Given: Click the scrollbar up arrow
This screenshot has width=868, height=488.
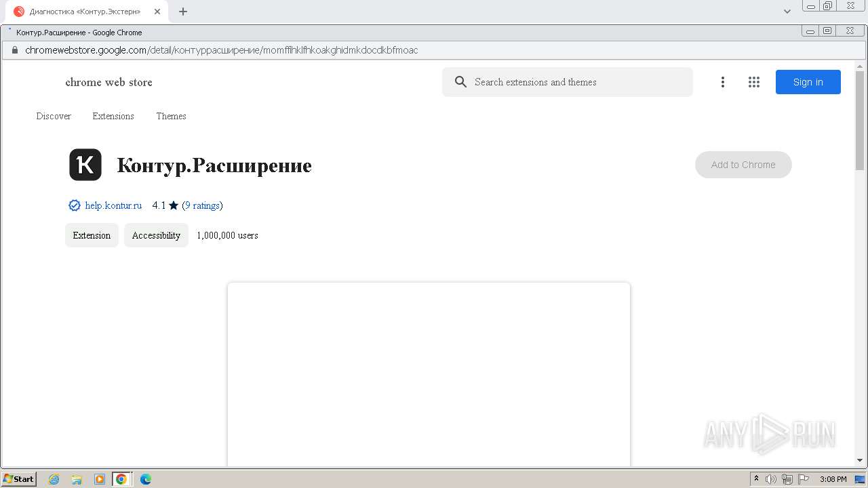Looking at the screenshot, I should click(860, 67).
